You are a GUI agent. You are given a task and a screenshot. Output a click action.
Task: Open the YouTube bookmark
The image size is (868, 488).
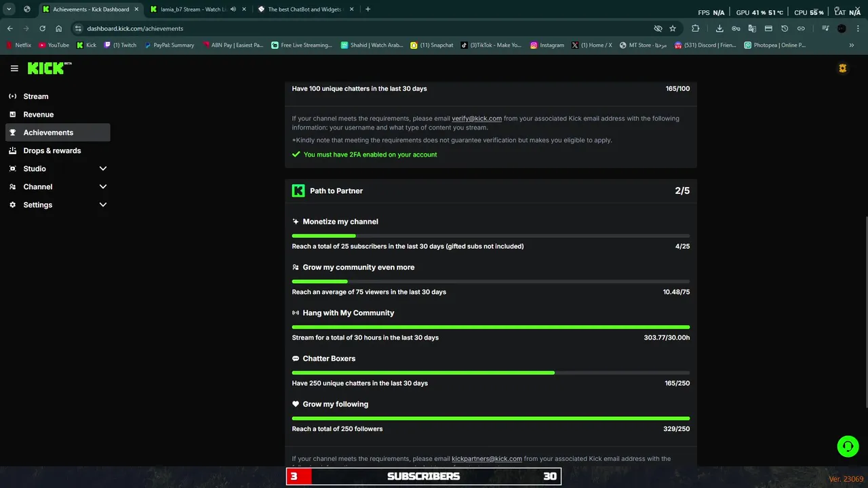coord(54,45)
